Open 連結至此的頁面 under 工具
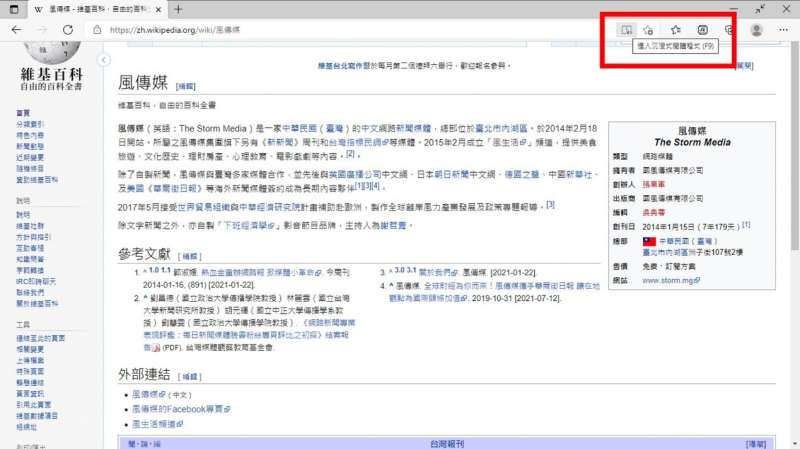 click(41, 338)
